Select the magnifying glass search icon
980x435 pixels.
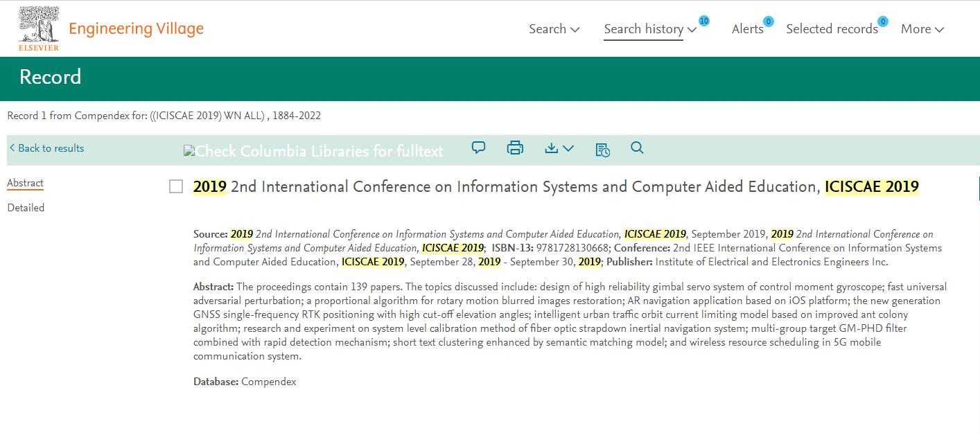(x=637, y=148)
